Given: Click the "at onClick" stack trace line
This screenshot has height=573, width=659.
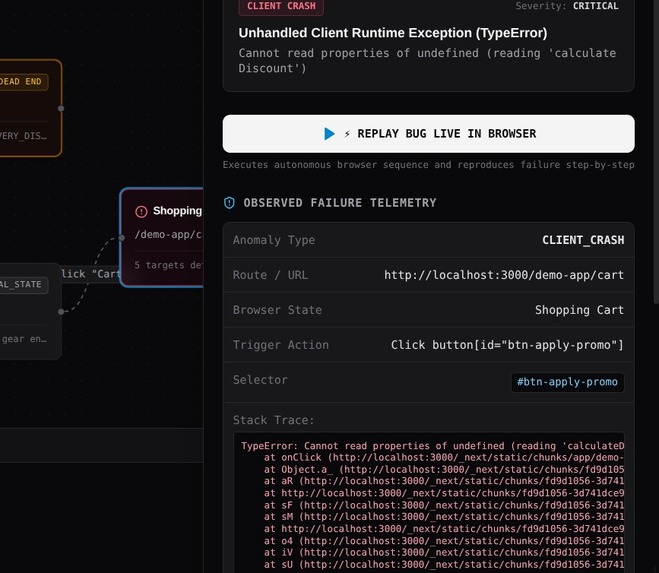Looking at the screenshot, I should (x=444, y=457).
